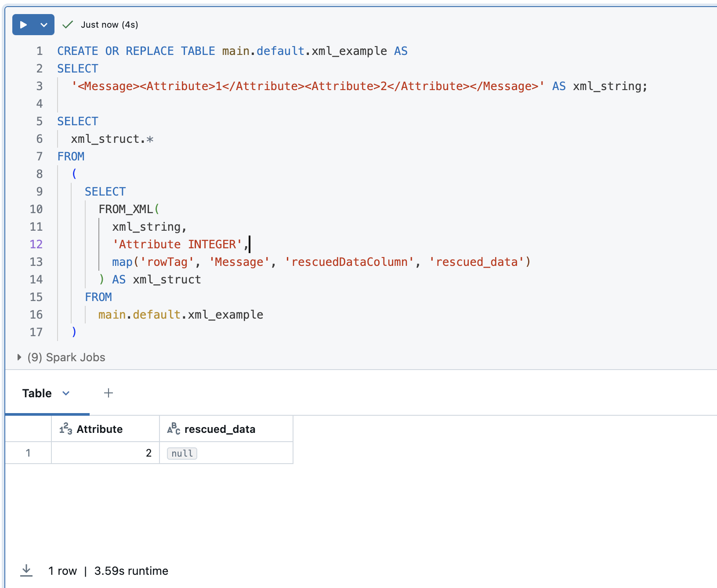Click the string type icon on rescued_data column
The image size is (717, 588).
click(173, 428)
